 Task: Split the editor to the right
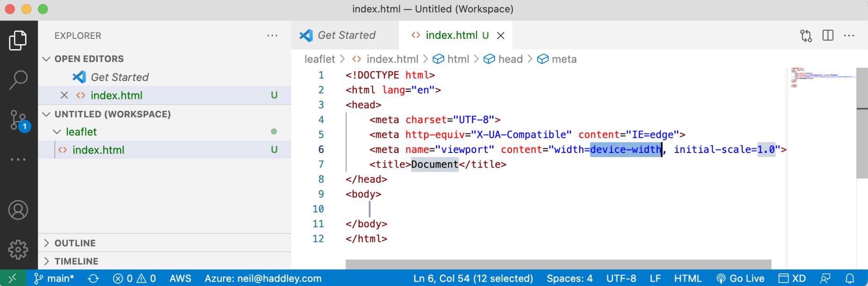[x=828, y=36]
